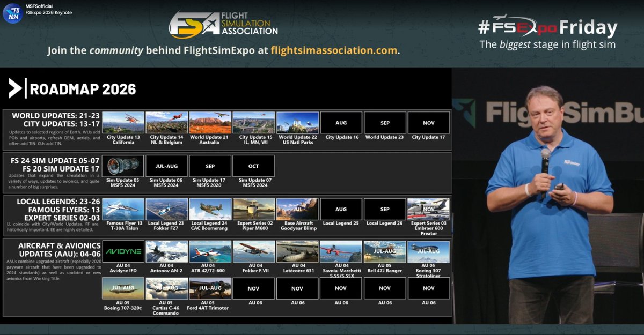This screenshot has height=335, width=644.
Task: Select World Update 22 US Natl Parks thumbnail
Action: click(298, 122)
